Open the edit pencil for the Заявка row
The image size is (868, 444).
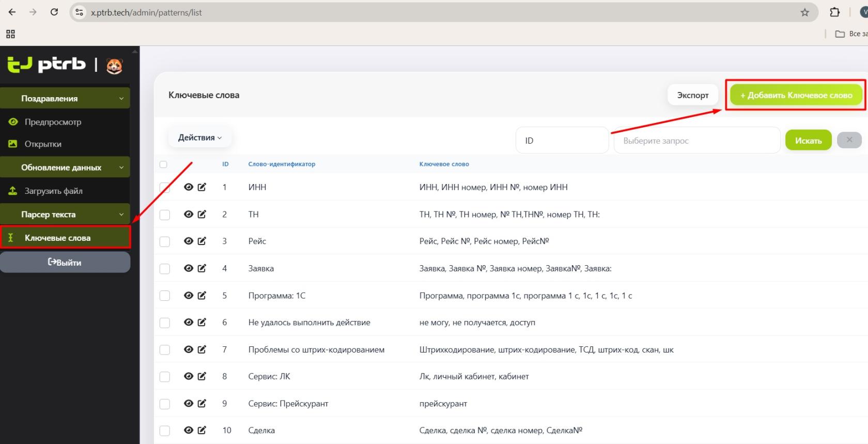(x=202, y=268)
